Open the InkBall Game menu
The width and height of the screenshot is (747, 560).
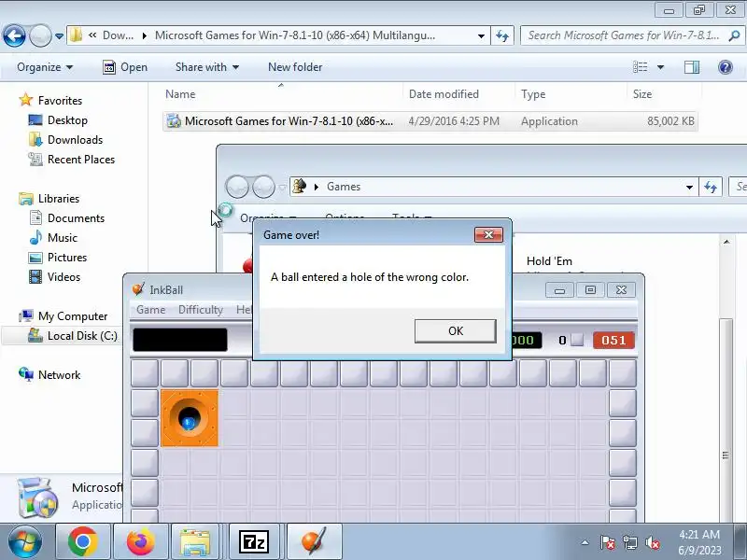151,310
